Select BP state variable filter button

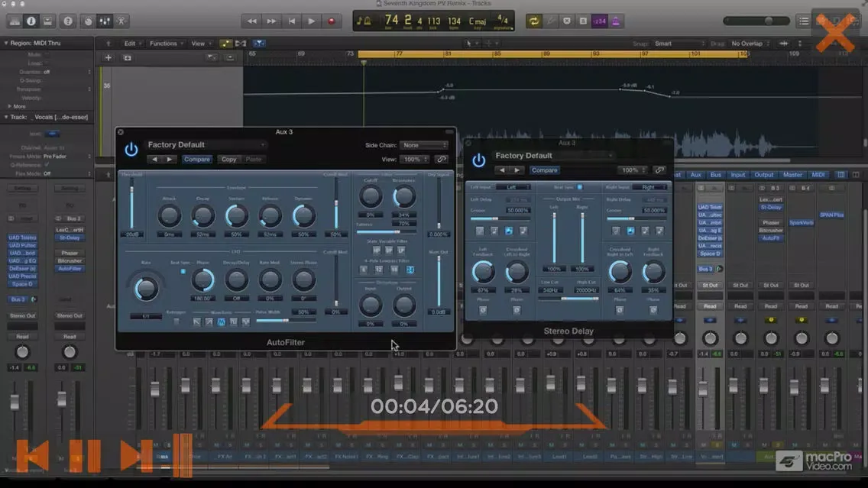[389, 250]
